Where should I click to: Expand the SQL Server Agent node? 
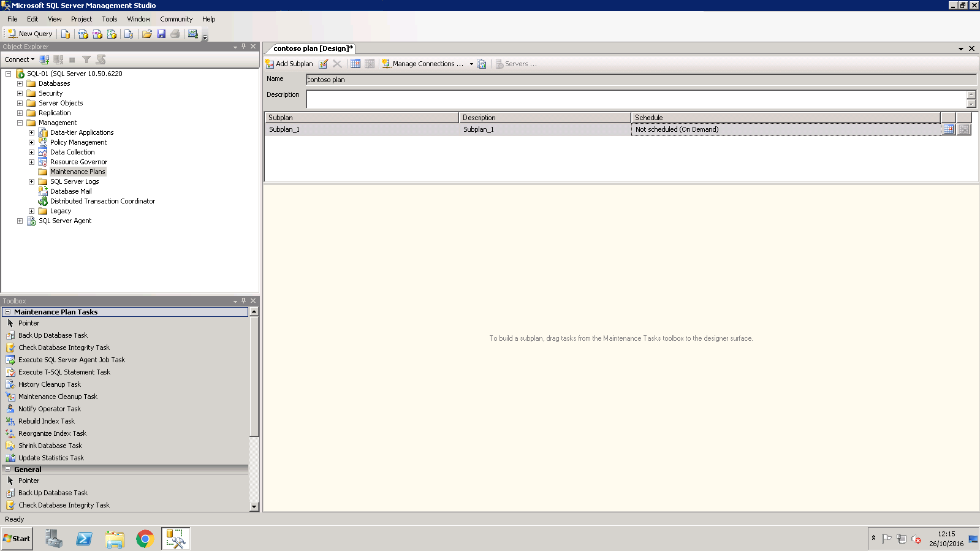point(20,221)
